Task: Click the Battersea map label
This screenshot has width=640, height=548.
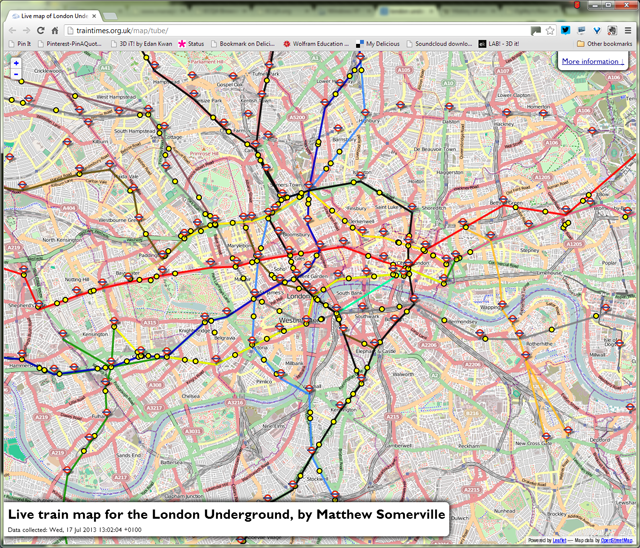Action: tap(171, 462)
